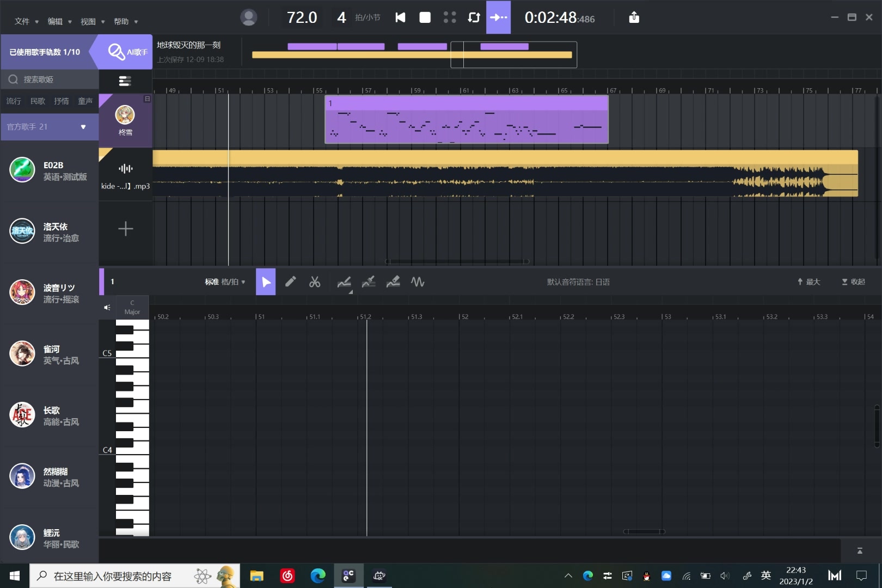The height and width of the screenshot is (588, 882).
Task: Mute the piano roll track speaker icon
Action: [x=106, y=307]
